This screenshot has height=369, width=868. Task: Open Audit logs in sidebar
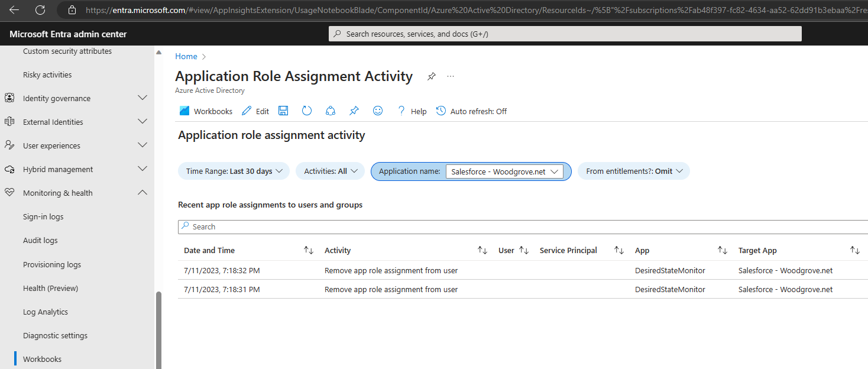click(x=40, y=241)
